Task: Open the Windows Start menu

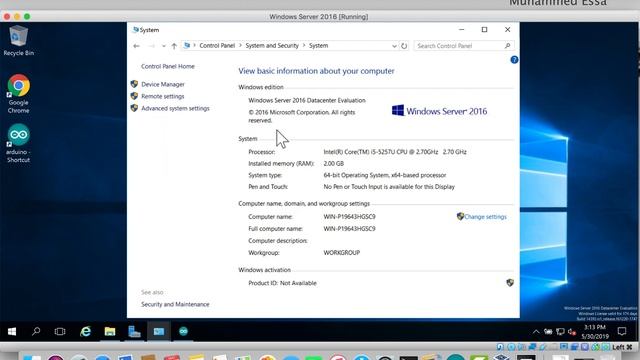Action: (12, 331)
